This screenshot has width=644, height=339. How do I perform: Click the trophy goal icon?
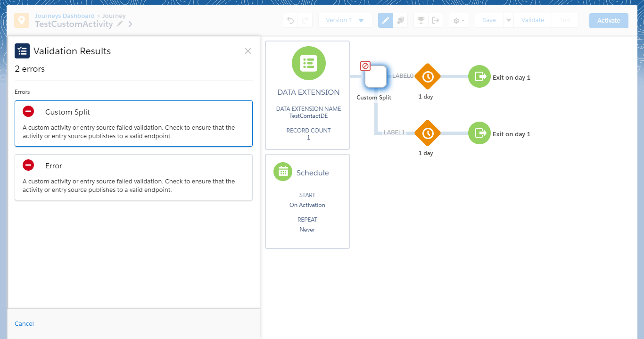coord(421,20)
